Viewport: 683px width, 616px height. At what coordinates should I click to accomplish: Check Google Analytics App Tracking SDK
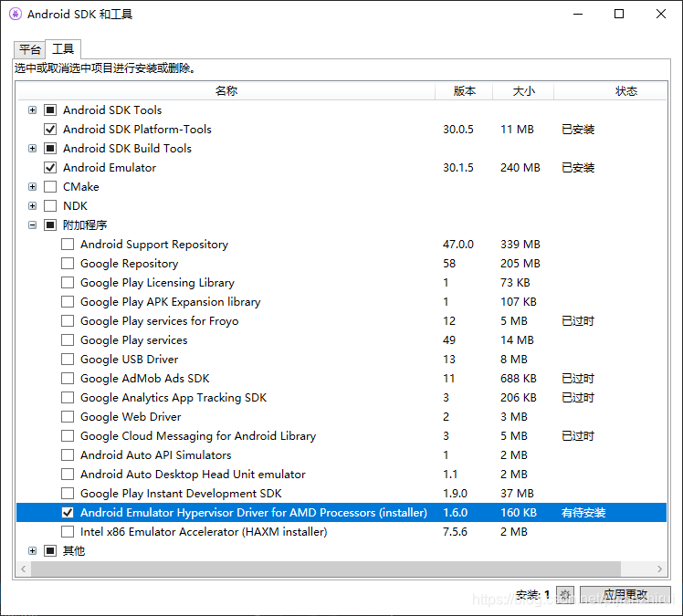coord(68,398)
